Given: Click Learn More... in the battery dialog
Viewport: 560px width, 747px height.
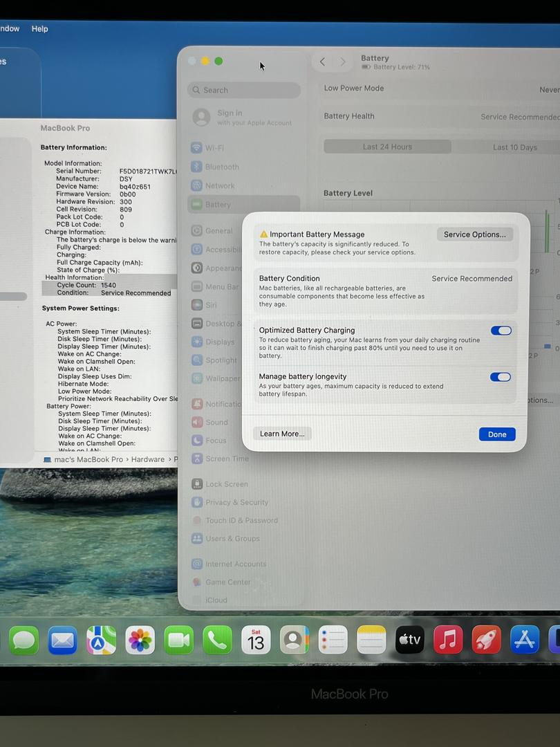Looking at the screenshot, I should (282, 434).
